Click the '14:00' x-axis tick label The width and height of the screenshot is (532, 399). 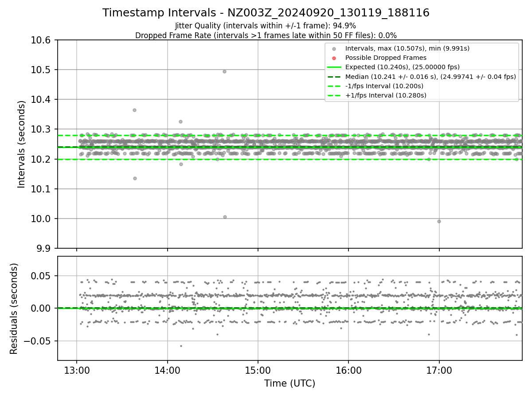coord(167,370)
